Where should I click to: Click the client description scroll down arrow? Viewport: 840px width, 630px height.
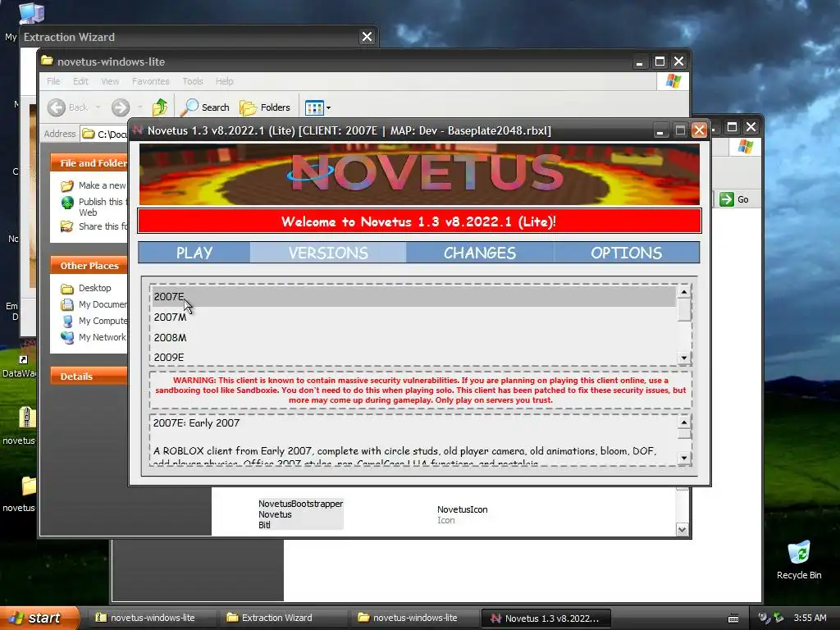683,458
